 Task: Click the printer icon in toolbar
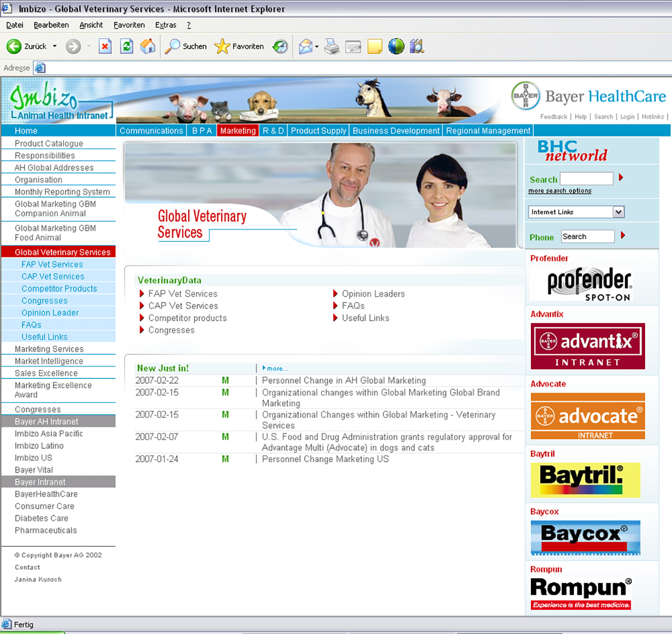click(x=332, y=46)
